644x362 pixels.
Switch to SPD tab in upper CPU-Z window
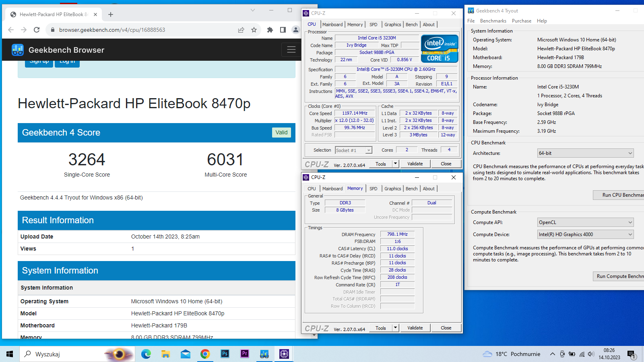374,25
